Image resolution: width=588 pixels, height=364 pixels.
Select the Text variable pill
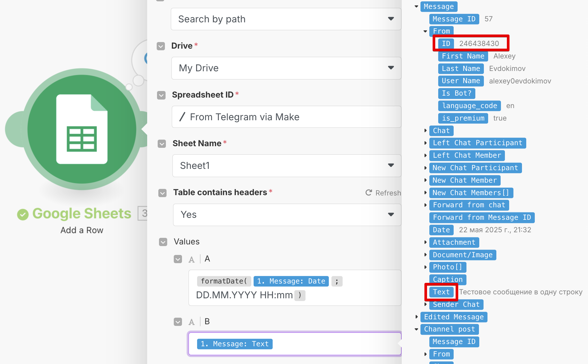[x=441, y=292]
